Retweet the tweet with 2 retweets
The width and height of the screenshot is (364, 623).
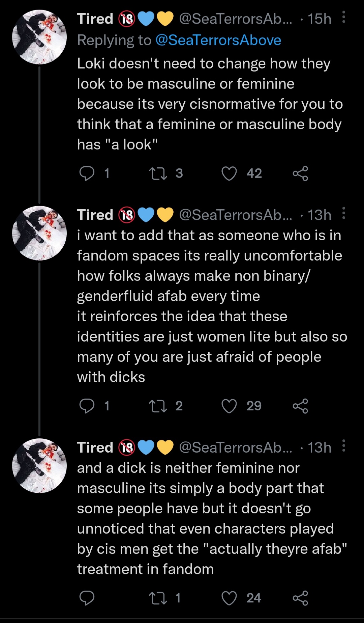tap(158, 406)
